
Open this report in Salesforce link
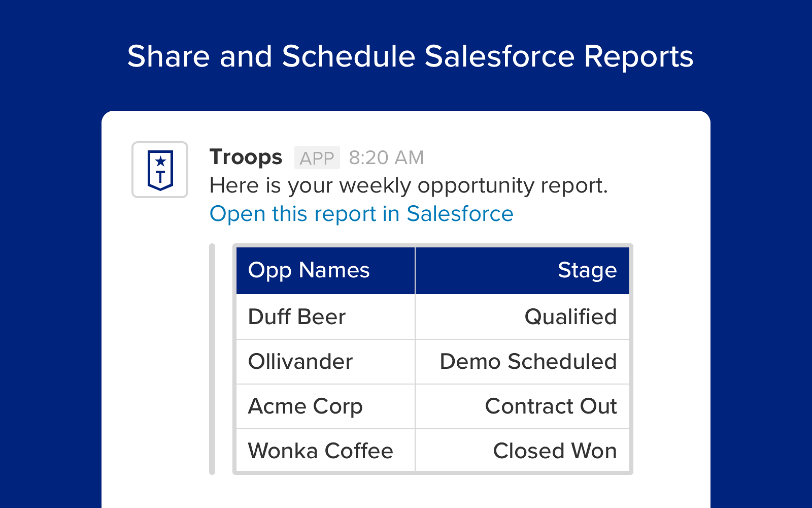click(361, 214)
